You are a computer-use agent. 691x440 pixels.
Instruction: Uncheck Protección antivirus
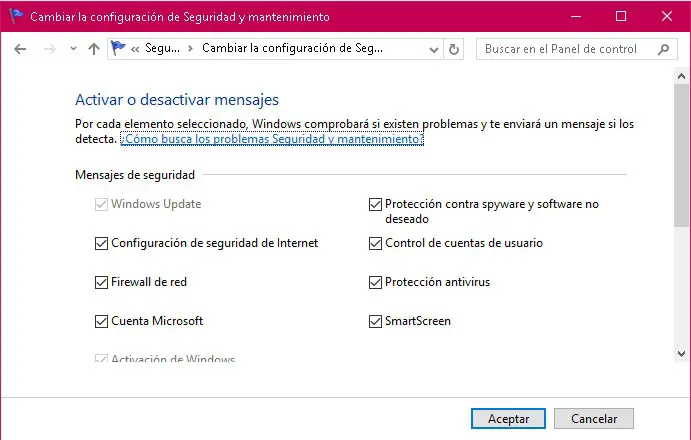point(376,282)
